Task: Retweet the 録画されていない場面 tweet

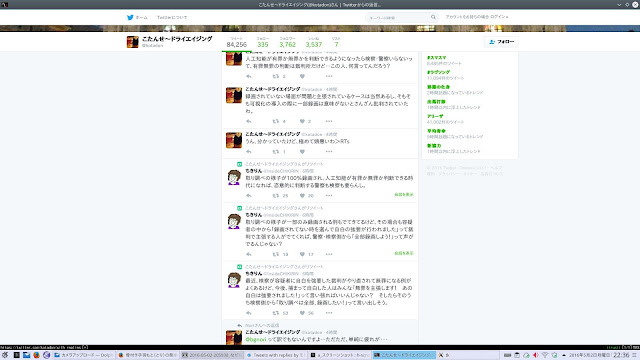Action: click(276, 121)
